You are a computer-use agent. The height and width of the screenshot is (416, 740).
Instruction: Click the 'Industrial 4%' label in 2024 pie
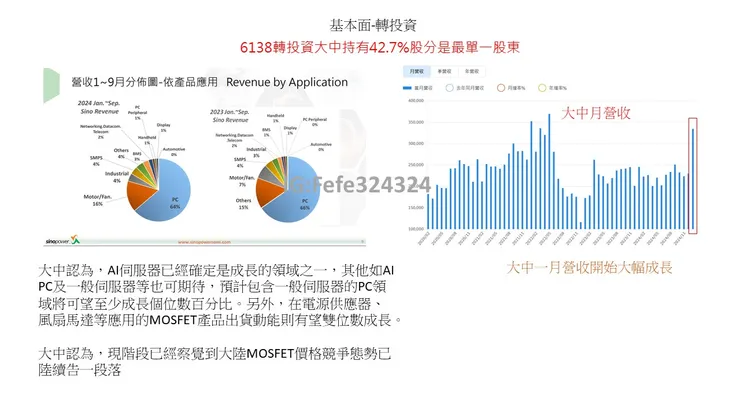[x=117, y=177]
